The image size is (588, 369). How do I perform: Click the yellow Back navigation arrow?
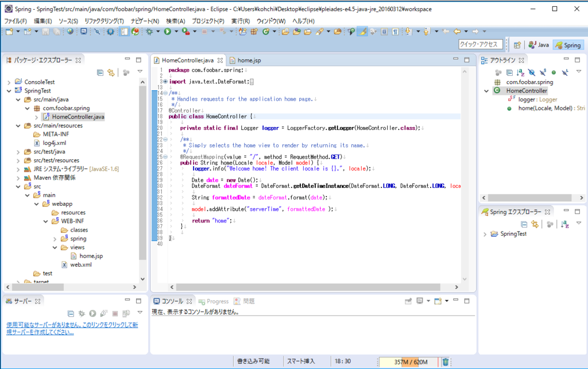tap(457, 32)
